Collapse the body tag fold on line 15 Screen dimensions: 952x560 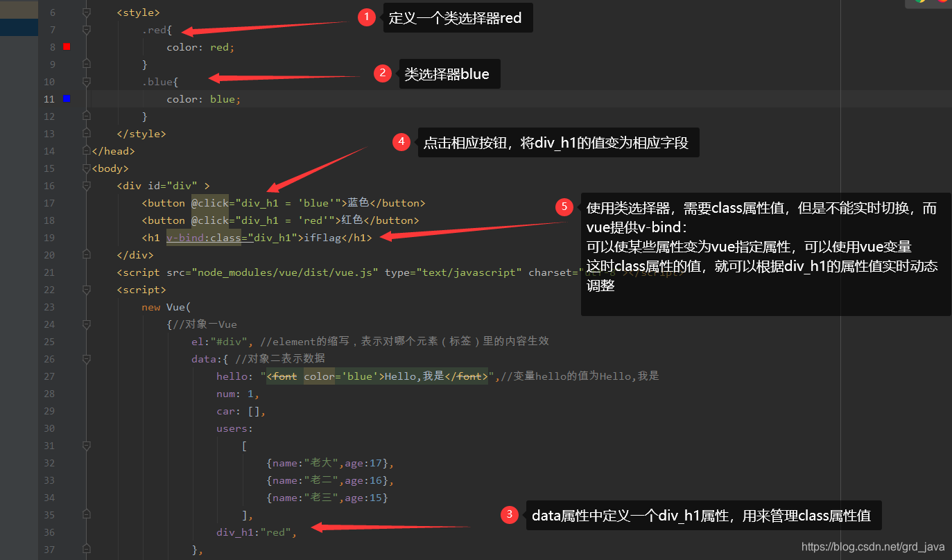click(x=87, y=168)
